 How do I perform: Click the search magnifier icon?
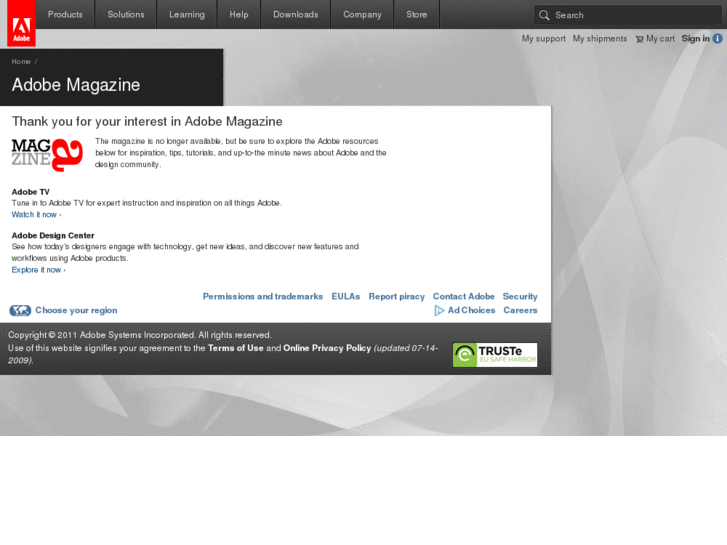(544, 15)
